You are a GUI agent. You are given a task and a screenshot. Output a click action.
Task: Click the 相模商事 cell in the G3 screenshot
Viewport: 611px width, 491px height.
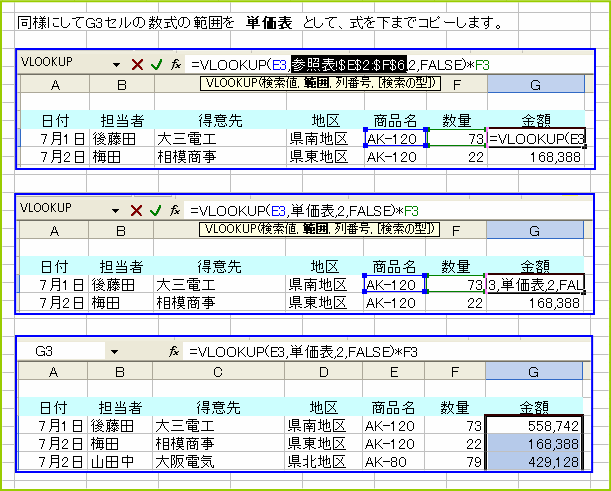click(218, 444)
